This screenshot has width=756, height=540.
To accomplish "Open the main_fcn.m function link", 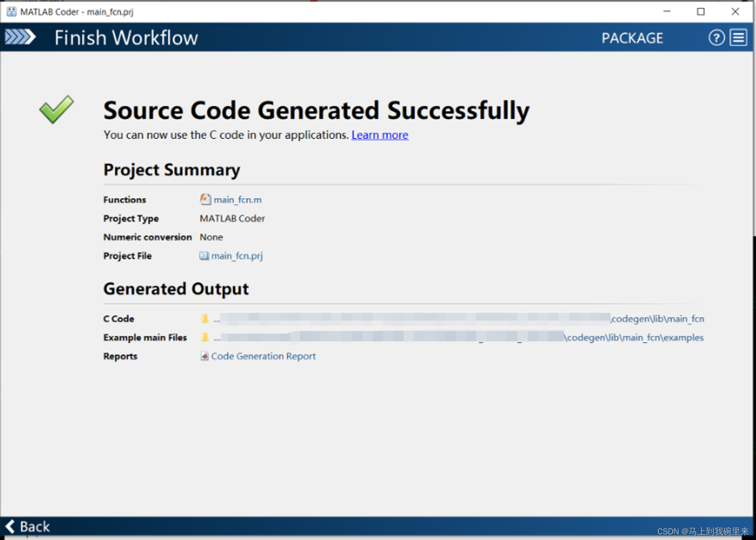I will pyautogui.click(x=238, y=200).
